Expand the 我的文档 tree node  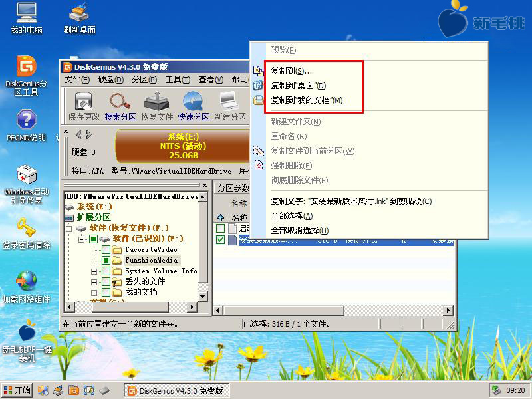pyautogui.click(x=94, y=293)
